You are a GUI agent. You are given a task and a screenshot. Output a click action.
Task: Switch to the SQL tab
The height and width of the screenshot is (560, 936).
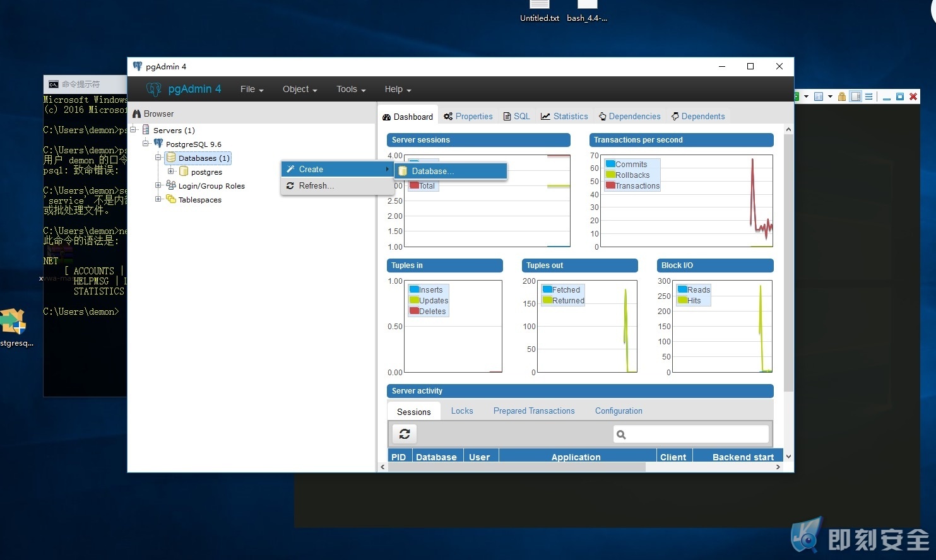point(516,117)
